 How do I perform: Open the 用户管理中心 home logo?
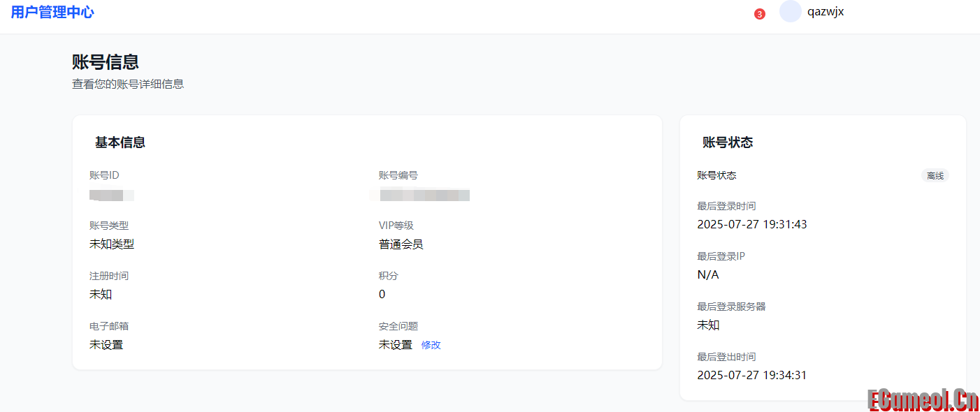(x=52, y=11)
